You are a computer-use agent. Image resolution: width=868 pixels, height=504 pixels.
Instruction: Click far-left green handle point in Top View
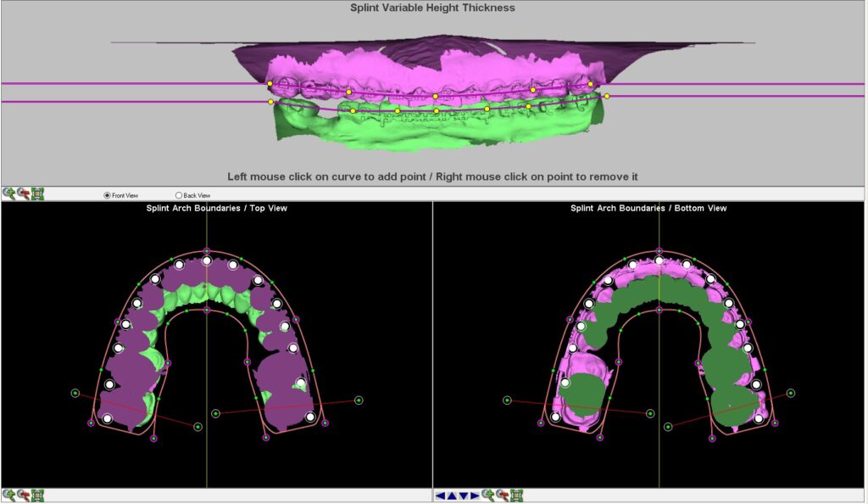pyautogui.click(x=75, y=393)
